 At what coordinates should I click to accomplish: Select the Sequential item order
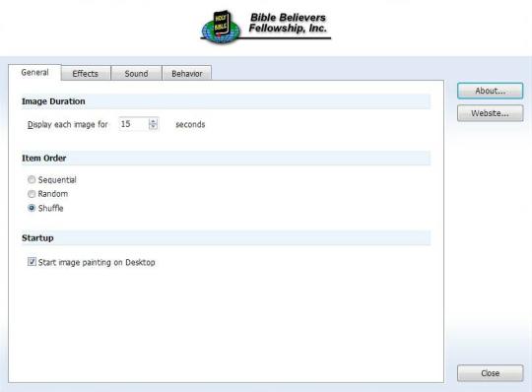52,179
